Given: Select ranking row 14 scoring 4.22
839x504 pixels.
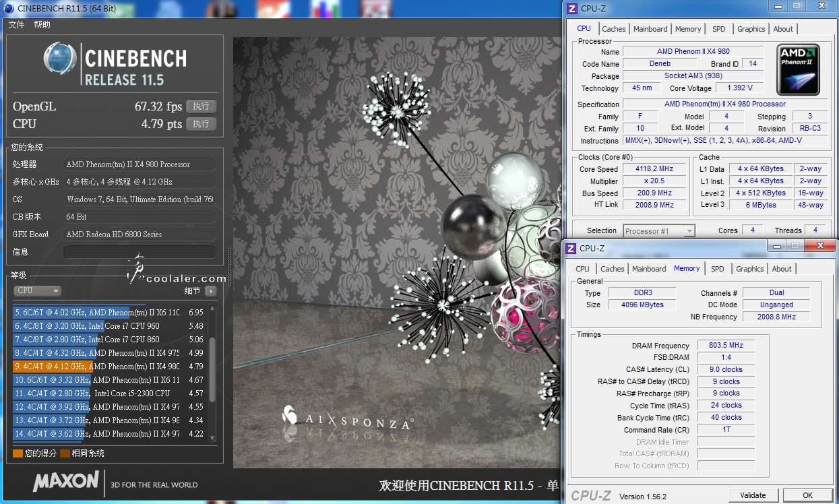Looking at the screenshot, I should pos(109,434).
